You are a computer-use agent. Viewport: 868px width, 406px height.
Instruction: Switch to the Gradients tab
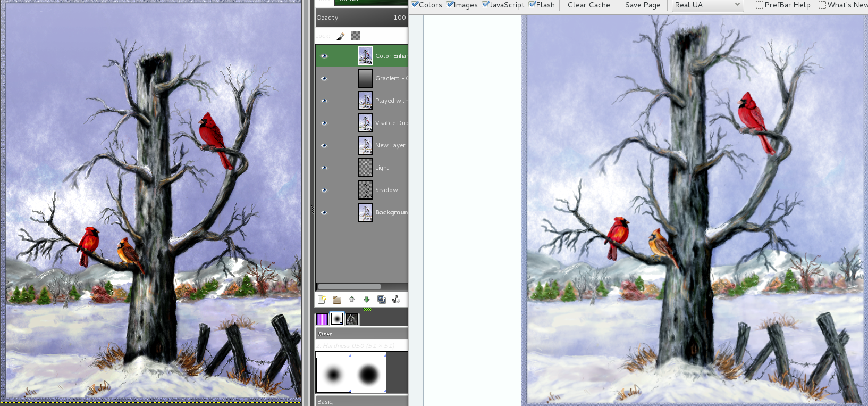[x=322, y=319]
